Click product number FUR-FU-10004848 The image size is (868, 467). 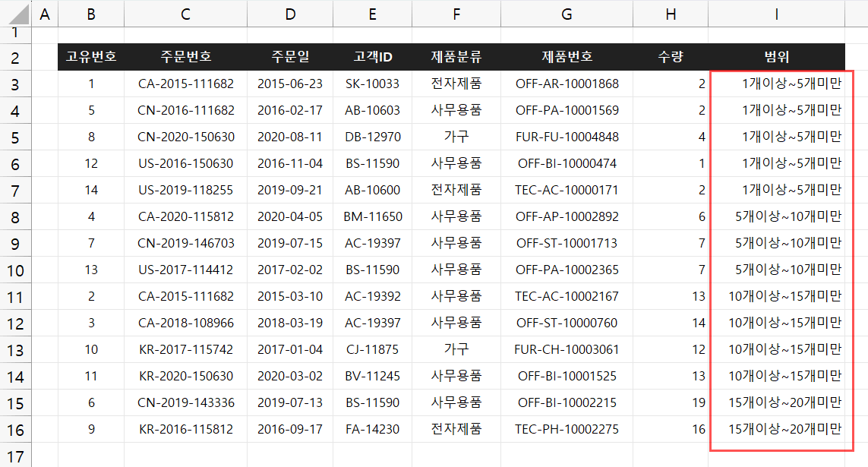(x=567, y=137)
